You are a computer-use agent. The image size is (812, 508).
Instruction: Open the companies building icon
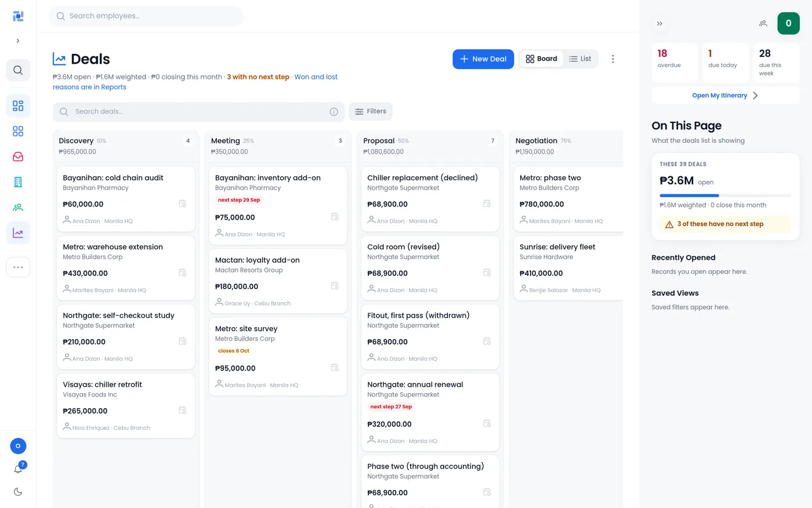[x=18, y=182]
